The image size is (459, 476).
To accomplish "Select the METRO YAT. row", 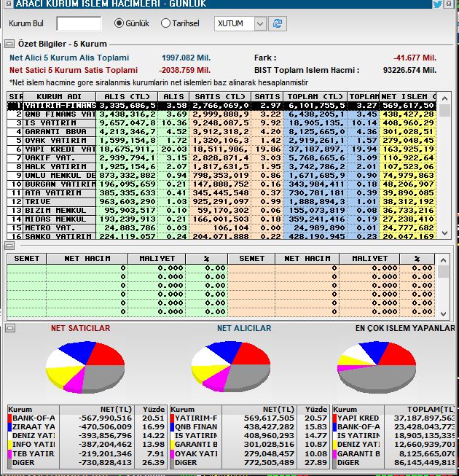I will pos(221,228).
